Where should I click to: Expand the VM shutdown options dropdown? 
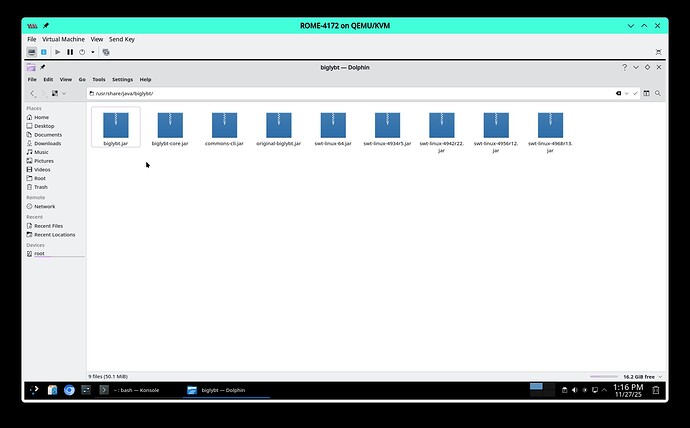point(93,51)
